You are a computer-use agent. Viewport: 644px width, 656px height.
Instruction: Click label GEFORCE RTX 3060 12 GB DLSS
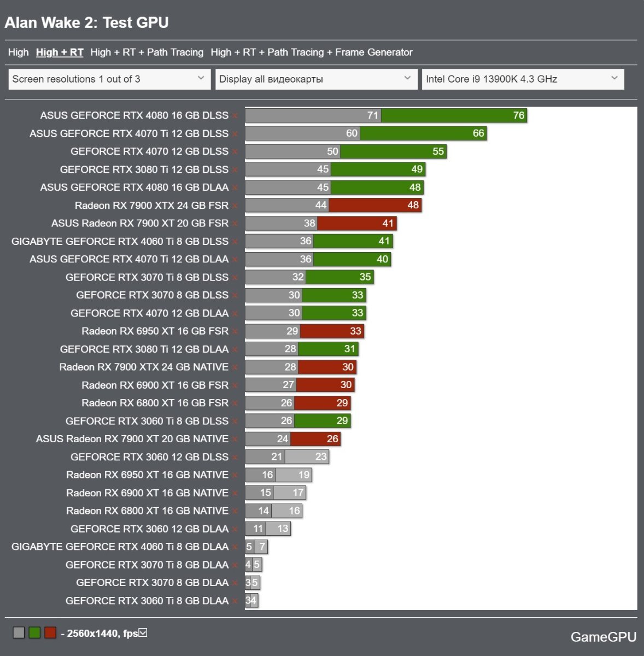pyautogui.click(x=149, y=457)
